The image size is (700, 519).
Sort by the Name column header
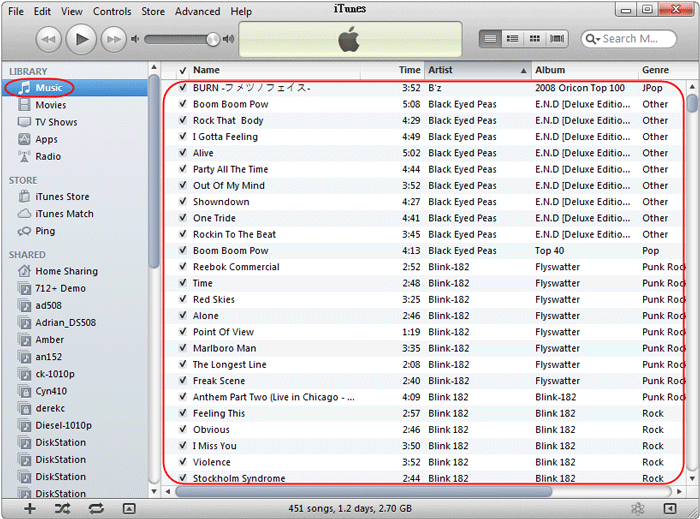pos(275,70)
